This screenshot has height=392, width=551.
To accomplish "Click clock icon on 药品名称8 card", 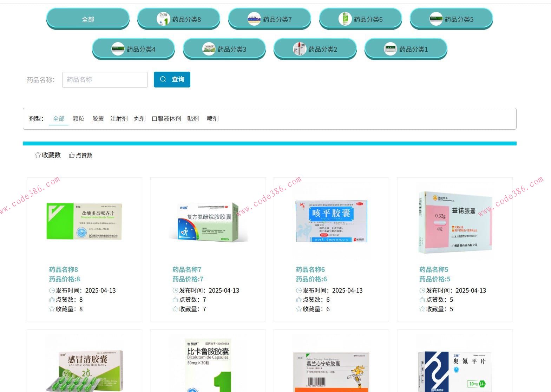I will (52, 290).
